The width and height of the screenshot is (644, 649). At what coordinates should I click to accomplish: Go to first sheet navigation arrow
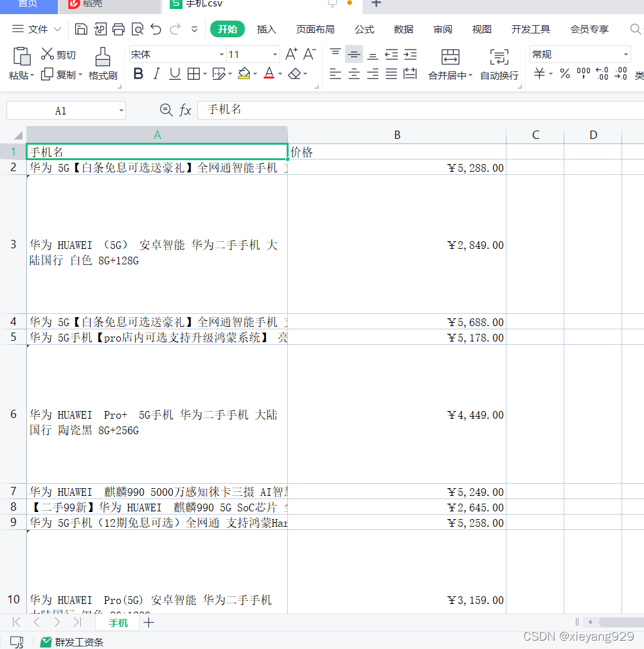point(16,622)
